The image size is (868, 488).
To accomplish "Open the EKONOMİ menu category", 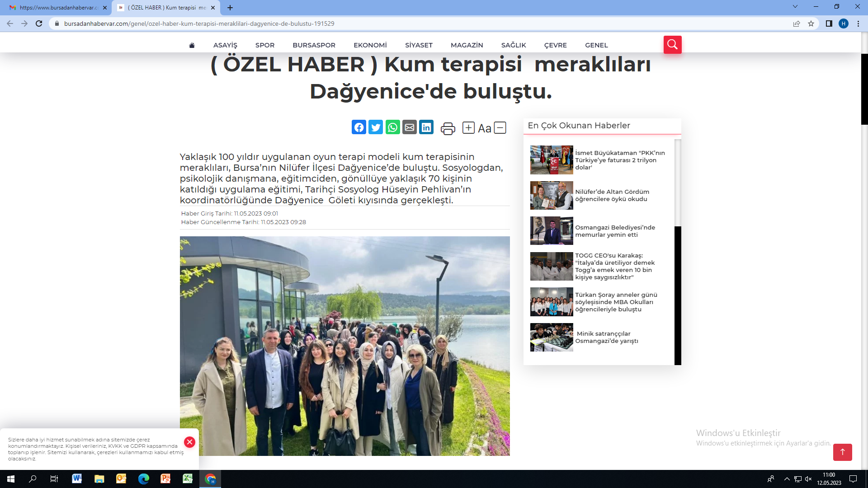I will tap(370, 45).
